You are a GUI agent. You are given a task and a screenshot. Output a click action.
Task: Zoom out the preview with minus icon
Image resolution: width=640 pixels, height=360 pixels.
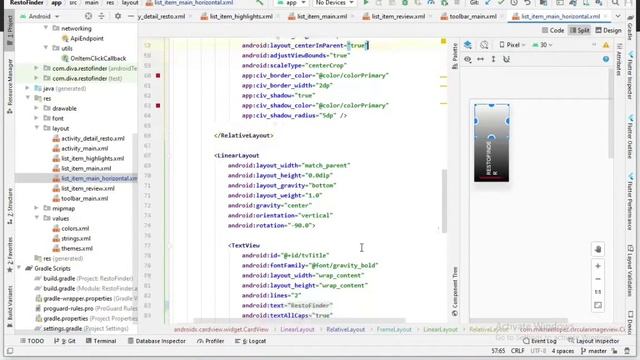(598, 279)
